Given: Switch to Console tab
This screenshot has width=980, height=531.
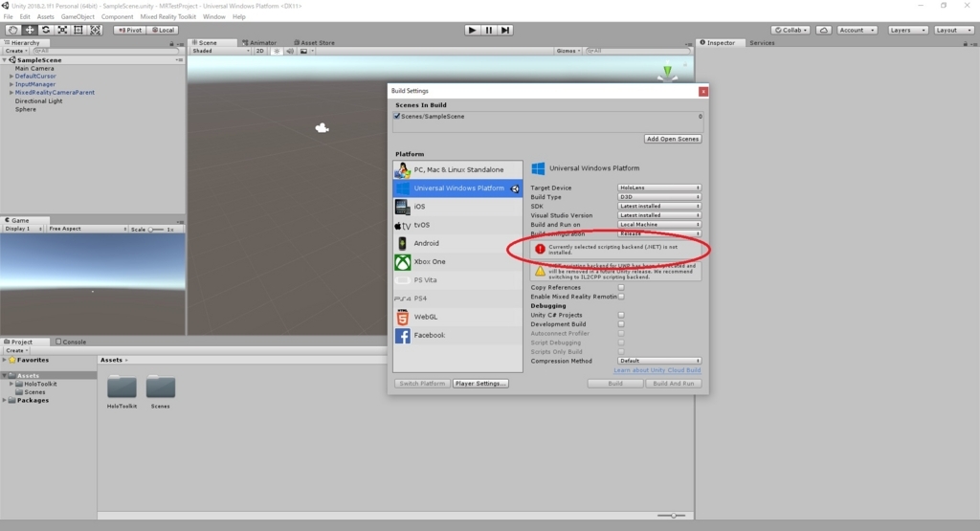Looking at the screenshot, I should pos(71,342).
